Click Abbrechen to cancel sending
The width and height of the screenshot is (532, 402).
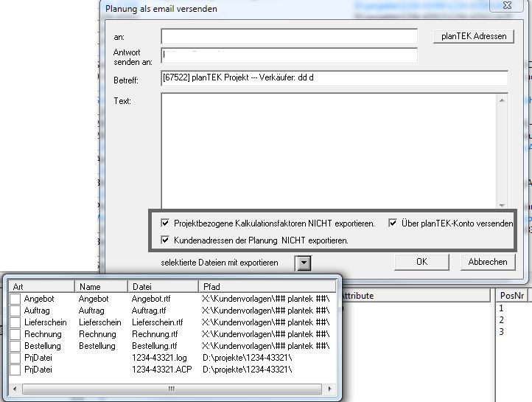487,262
